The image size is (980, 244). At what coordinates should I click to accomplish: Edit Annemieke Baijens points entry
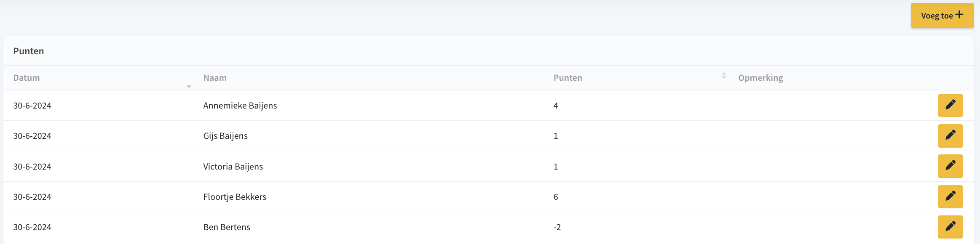[950, 105]
